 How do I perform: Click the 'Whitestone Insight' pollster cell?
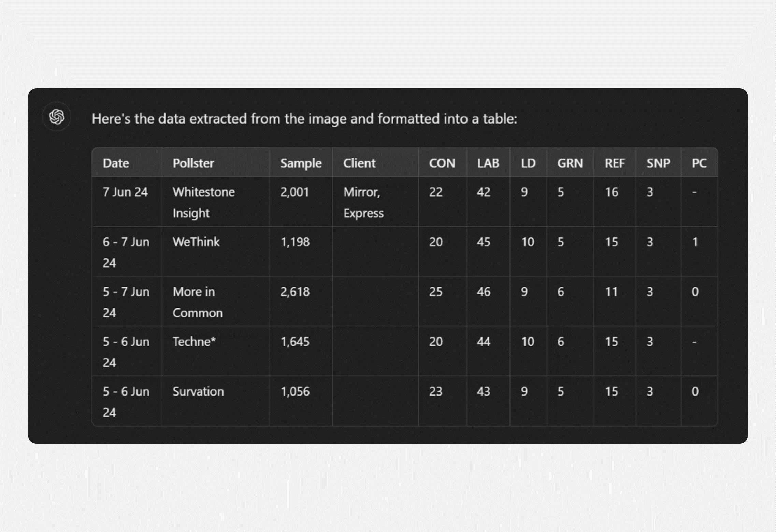pos(203,202)
